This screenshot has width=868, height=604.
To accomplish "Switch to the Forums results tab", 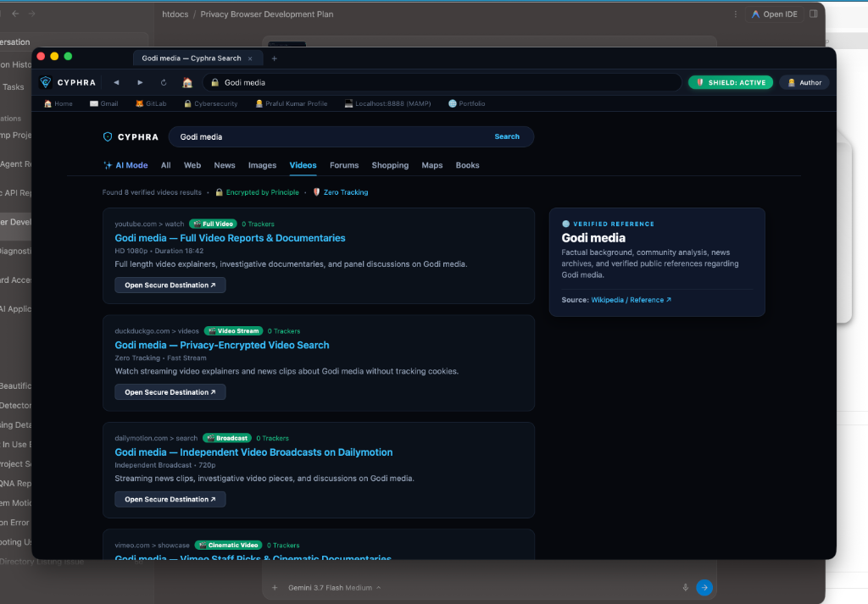I will click(x=344, y=165).
